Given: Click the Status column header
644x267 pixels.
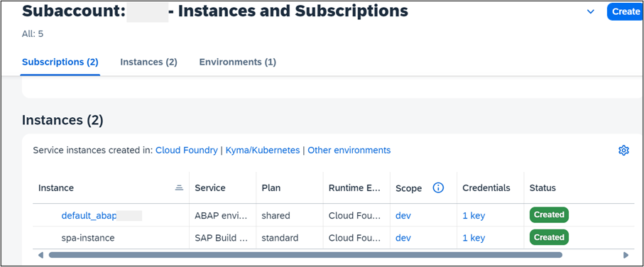Looking at the screenshot, I should 542,187.
